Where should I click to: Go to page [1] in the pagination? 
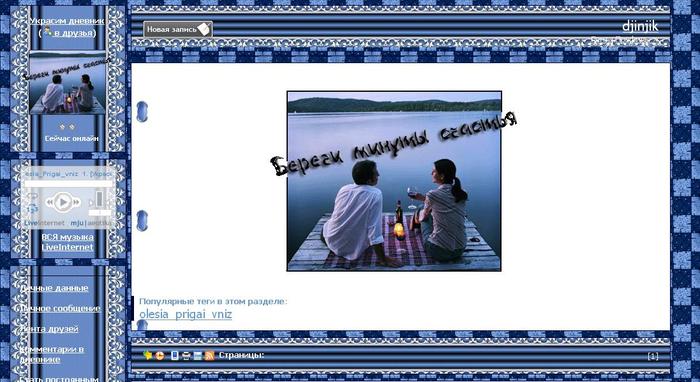pos(653,356)
